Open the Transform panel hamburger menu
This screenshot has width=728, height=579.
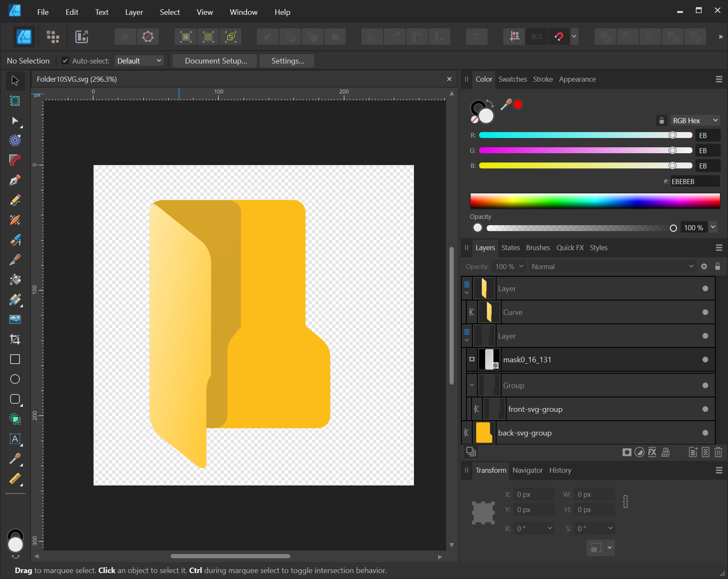tap(719, 470)
